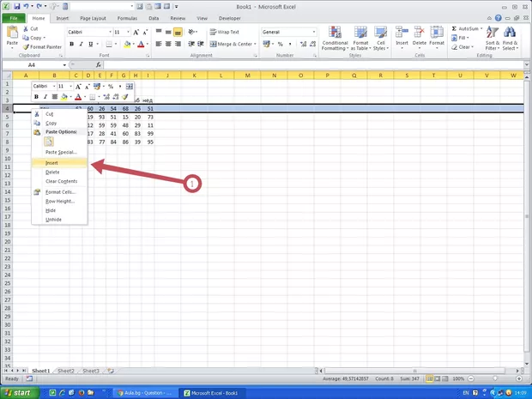Open the Orientation text rotation icon
The width and height of the screenshot is (532, 399).
tap(191, 32)
